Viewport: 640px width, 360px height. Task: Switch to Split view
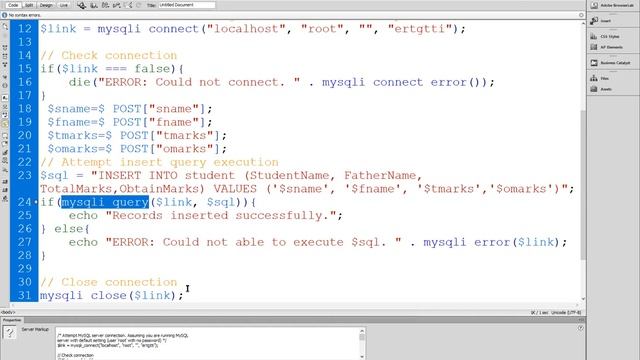pyautogui.click(x=29, y=5)
